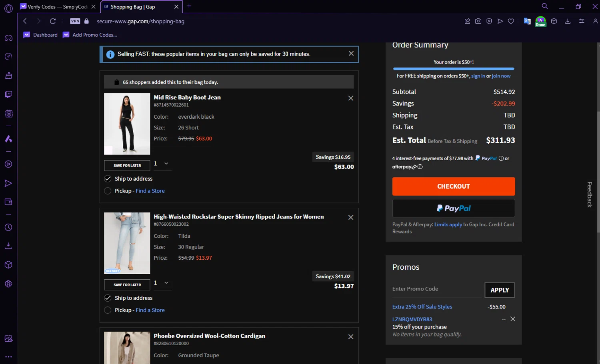Image resolution: width=600 pixels, height=364 pixels.
Task: Open sidebar more options ellipsis
Action: 8,357
